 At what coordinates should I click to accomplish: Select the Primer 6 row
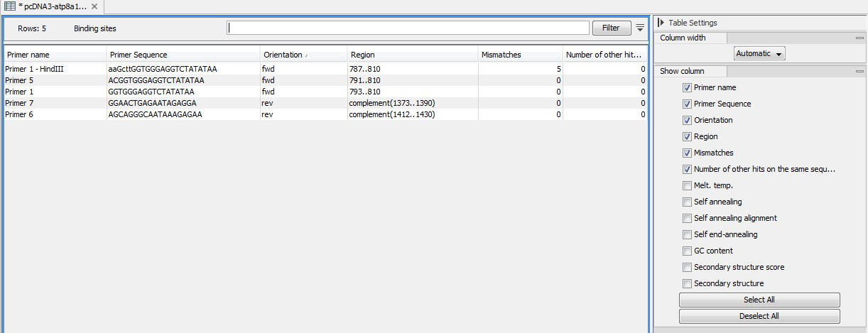pos(54,114)
